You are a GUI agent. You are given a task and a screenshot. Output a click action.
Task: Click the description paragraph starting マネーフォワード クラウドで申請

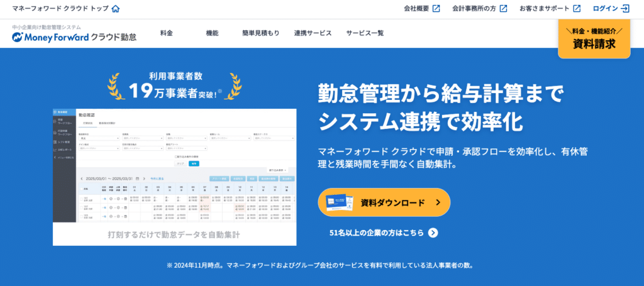[x=453, y=158]
